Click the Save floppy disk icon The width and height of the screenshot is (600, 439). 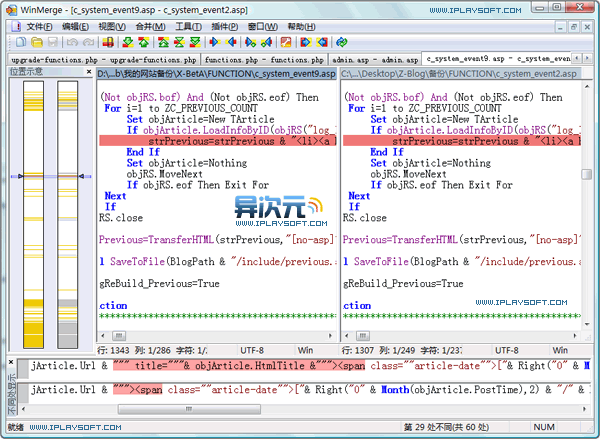(53, 42)
